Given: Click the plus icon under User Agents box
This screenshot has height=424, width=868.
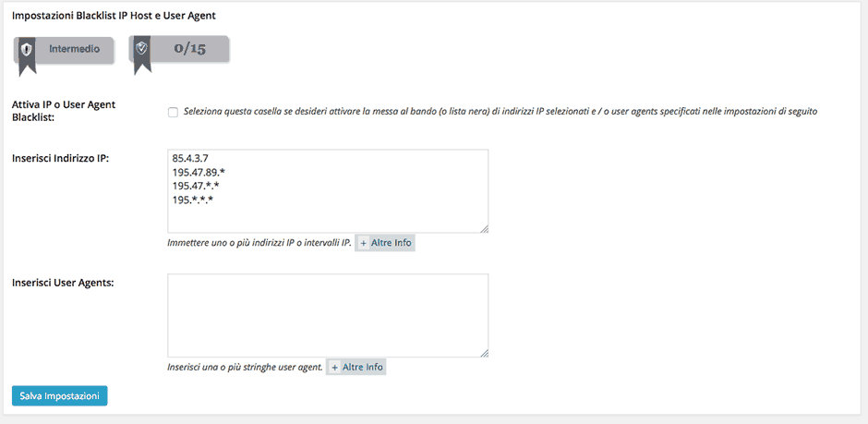Looking at the screenshot, I should [x=334, y=367].
